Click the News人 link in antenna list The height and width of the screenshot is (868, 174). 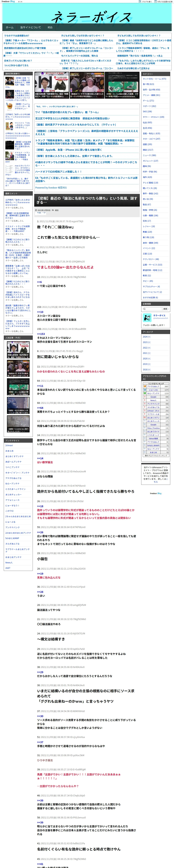(9, 563)
